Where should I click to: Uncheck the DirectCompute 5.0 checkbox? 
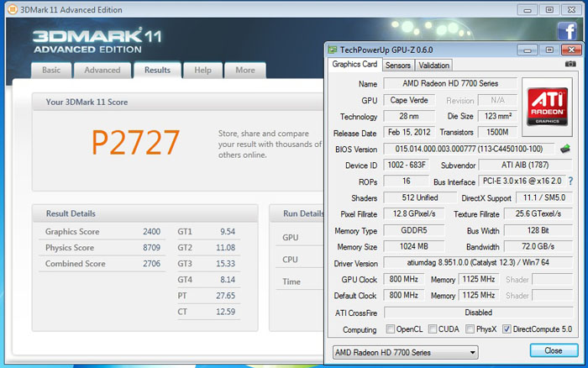pyautogui.click(x=507, y=329)
